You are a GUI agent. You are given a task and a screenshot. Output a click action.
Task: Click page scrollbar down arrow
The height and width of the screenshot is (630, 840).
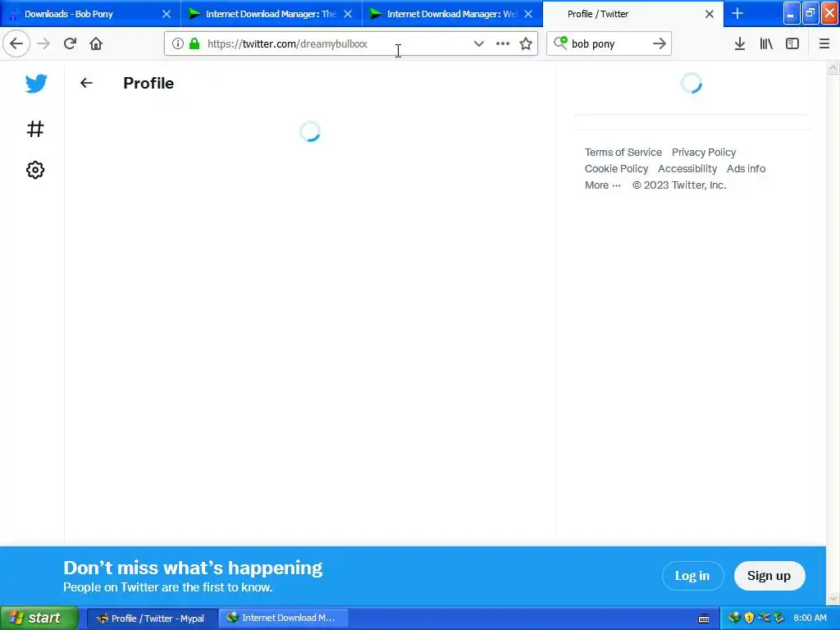tap(833, 598)
